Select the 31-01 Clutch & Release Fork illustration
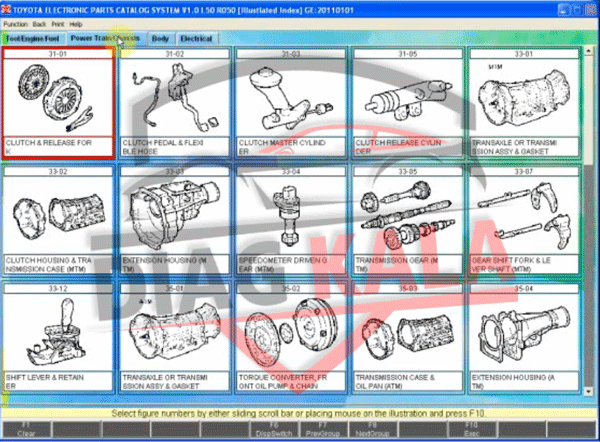Viewport: 600px width, 442px height. tap(58, 98)
